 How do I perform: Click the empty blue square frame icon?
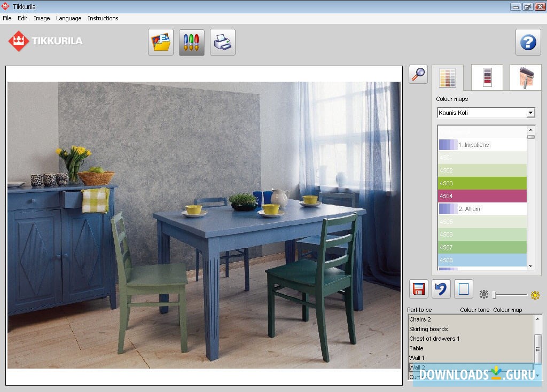[x=463, y=288]
